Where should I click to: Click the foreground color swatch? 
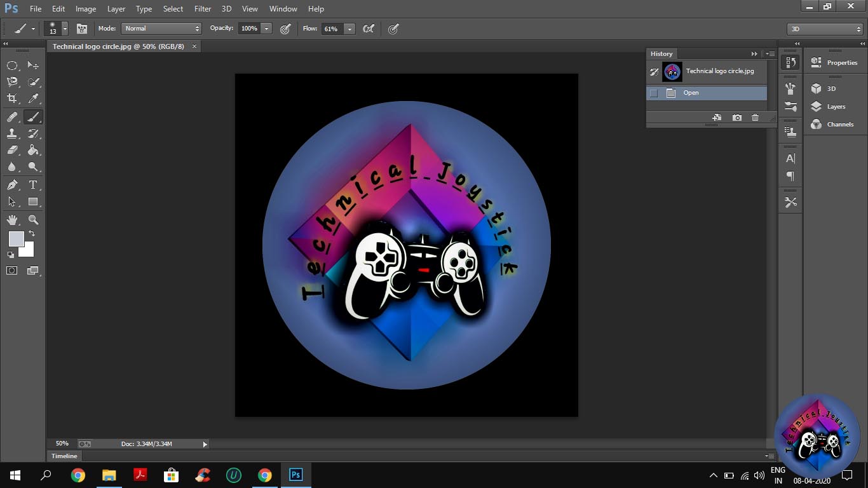point(16,239)
